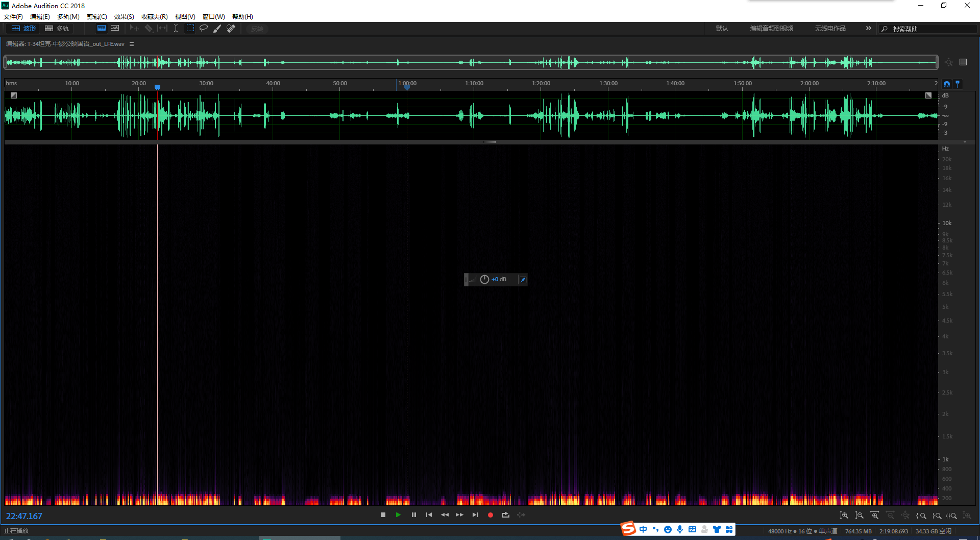Toggle snapping magnet icon
Viewport: 980px width, 540px height.
click(947, 84)
